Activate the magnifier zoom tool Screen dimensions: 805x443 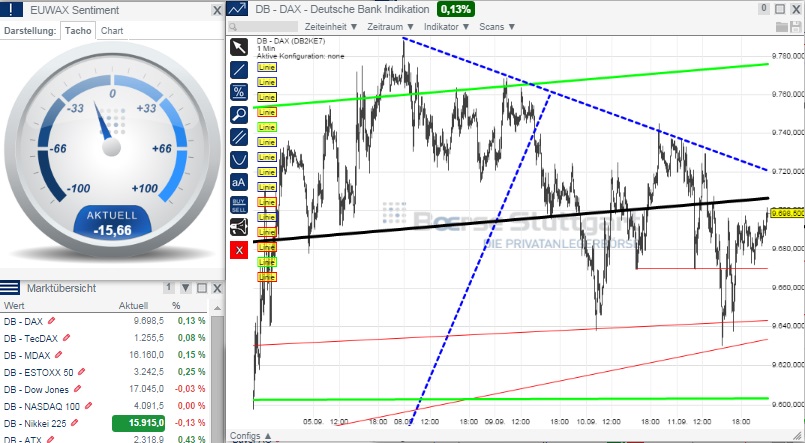click(239, 115)
